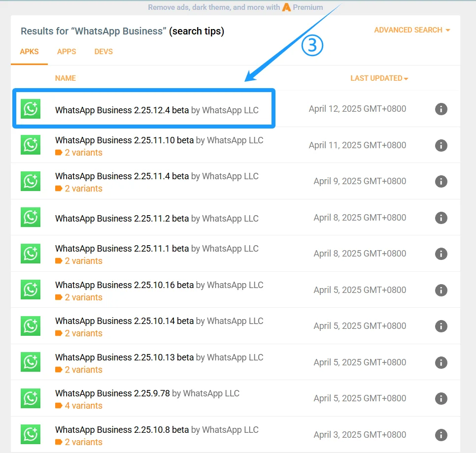The height and width of the screenshot is (453, 476).
Task: Open WhatsApp Business 2.25.11.1 beta page
Action: (122, 249)
